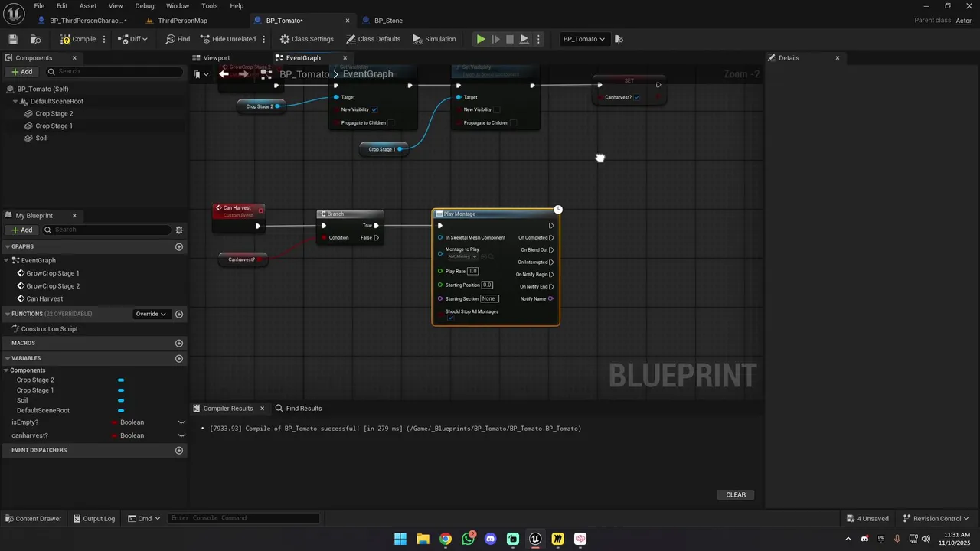Collapse the Components variable category
This screenshot has height=551, width=980.
6,370
